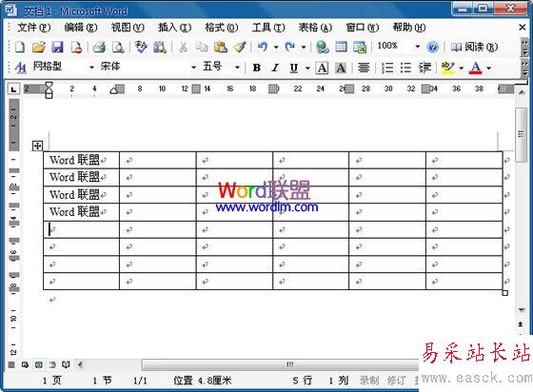Viewport: 533px width, 392px height.
Task: Toggle italic formatting
Action: click(x=275, y=68)
